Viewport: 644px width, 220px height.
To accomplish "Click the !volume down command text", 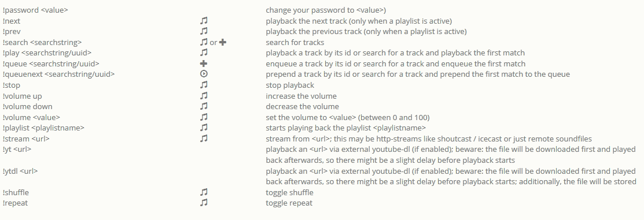I will point(28,106).
